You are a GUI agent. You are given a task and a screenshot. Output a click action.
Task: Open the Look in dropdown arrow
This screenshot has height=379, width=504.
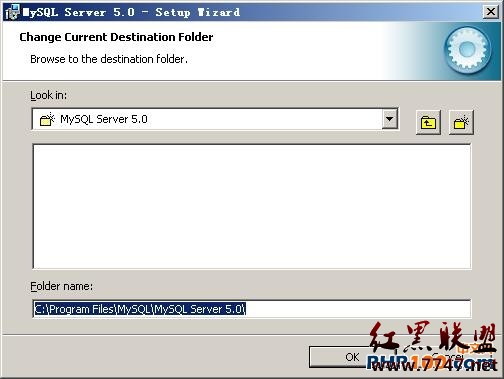[389, 119]
